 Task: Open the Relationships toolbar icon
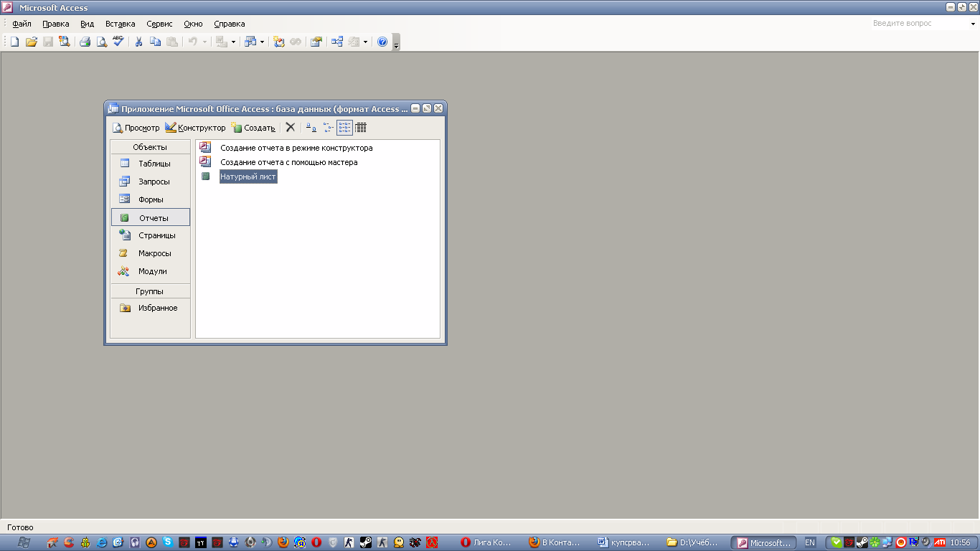pos(336,42)
